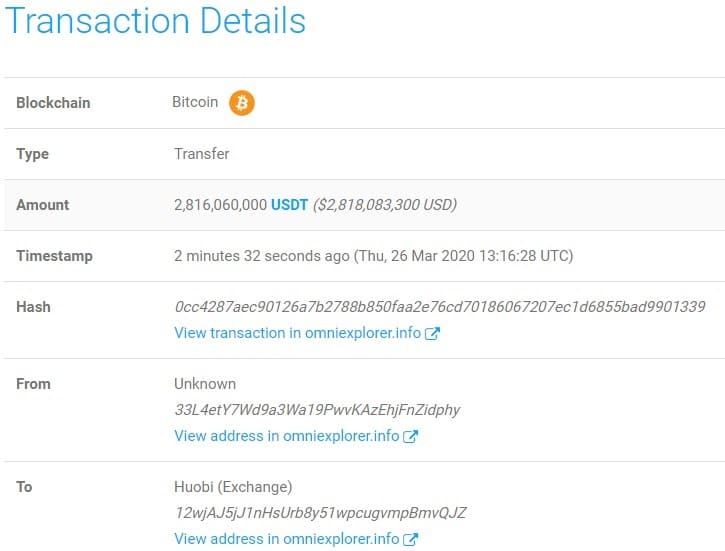Image resolution: width=725 pixels, height=551 pixels.
Task: Click the sender address 33L4etY7Wd9a3Wa19PwvKAzEhjFnZidphy
Action: (x=317, y=410)
